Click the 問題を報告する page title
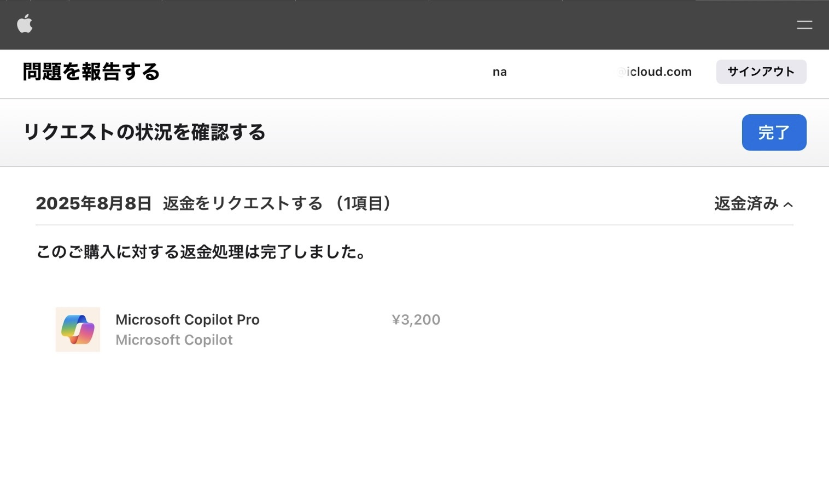Viewport: 829px width, 504px height. coord(91,72)
